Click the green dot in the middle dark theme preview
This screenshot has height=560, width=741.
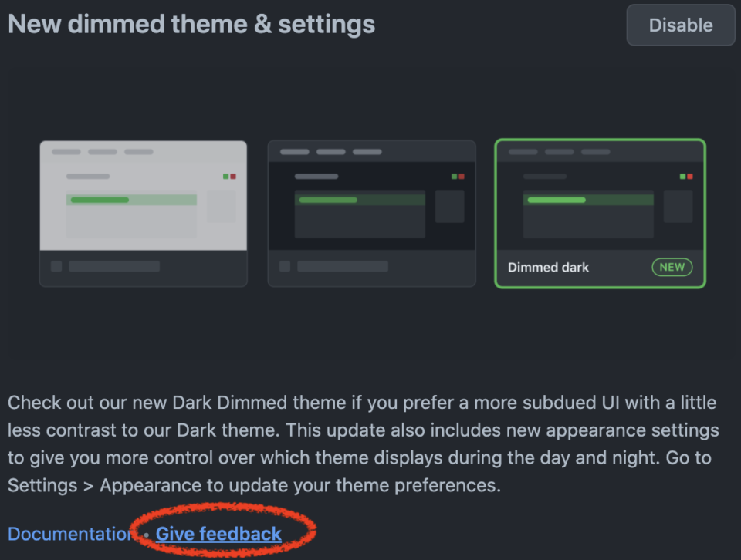pyautogui.click(x=454, y=176)
